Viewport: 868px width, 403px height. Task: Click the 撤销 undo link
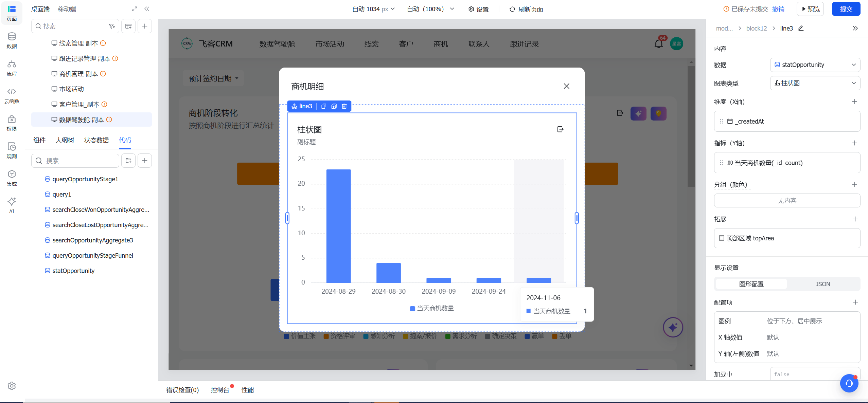(x=778, y=9)
